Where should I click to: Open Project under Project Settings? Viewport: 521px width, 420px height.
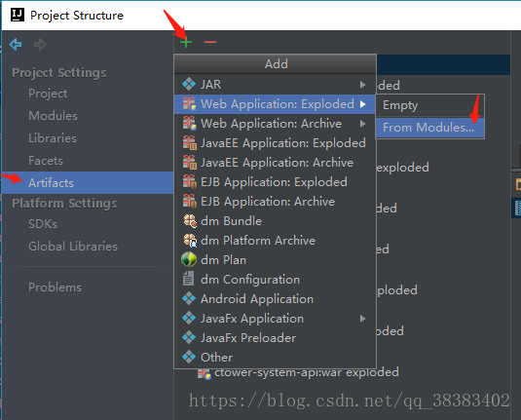tap(48, 94)
